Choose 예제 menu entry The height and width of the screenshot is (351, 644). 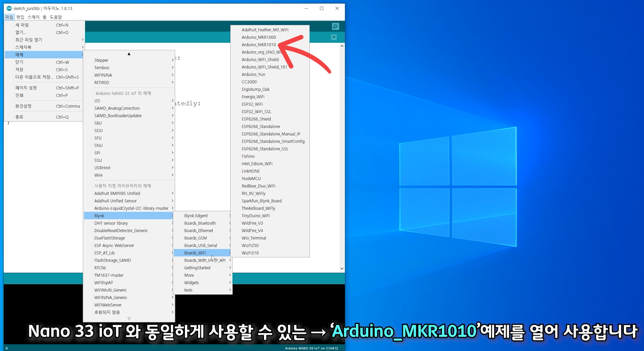[x=44, y=55]
